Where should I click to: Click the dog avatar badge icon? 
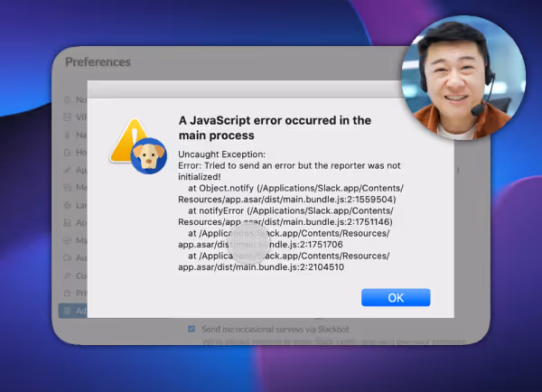pos(149,156)
